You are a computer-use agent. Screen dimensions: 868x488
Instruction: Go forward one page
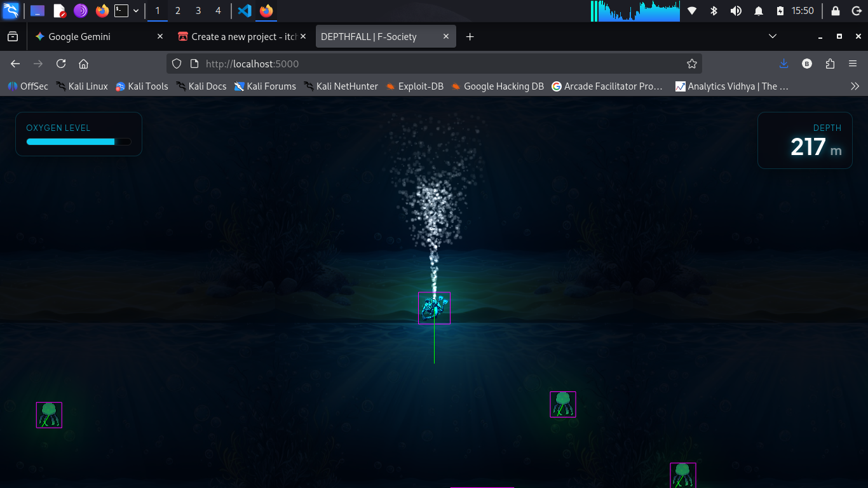pyautogui.click(x=38, y=64)
